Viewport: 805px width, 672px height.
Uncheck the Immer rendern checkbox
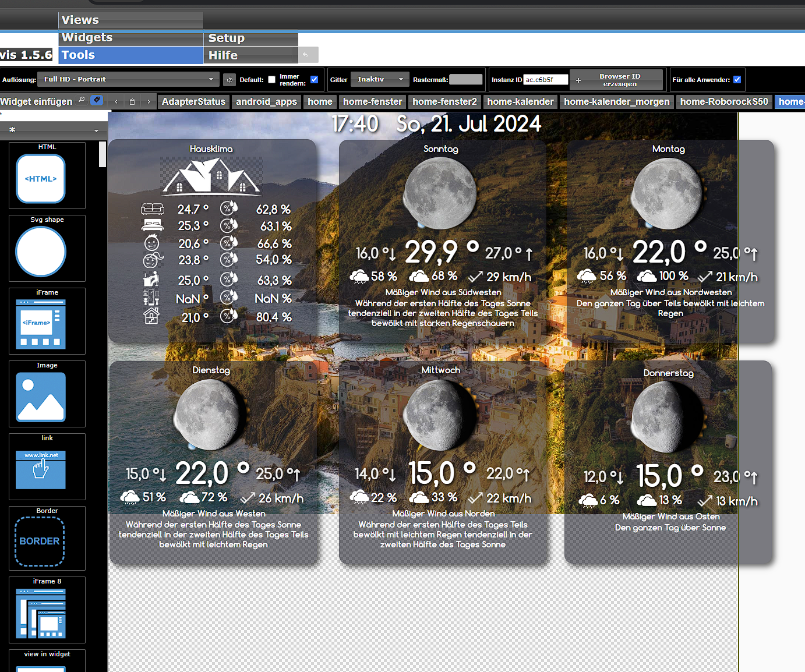(x=315, y=80)
